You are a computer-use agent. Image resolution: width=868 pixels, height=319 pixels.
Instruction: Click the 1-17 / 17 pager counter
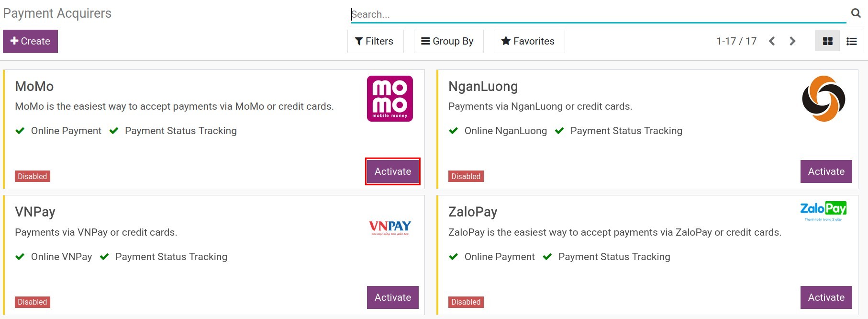point(736,41)
